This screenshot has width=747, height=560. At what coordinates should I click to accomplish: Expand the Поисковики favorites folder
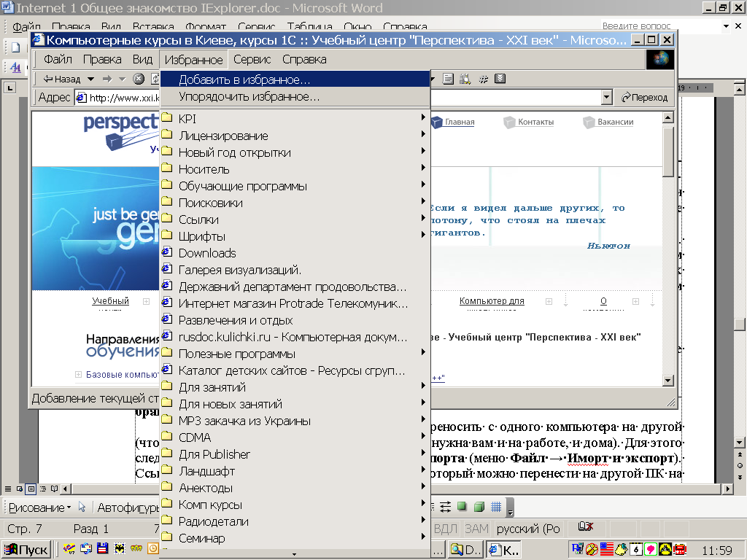[295, 203]
